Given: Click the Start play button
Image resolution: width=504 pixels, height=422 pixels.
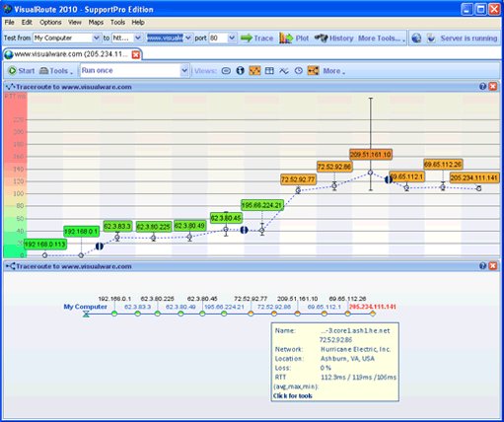Looking at the screenshot, I should point(22,71).
